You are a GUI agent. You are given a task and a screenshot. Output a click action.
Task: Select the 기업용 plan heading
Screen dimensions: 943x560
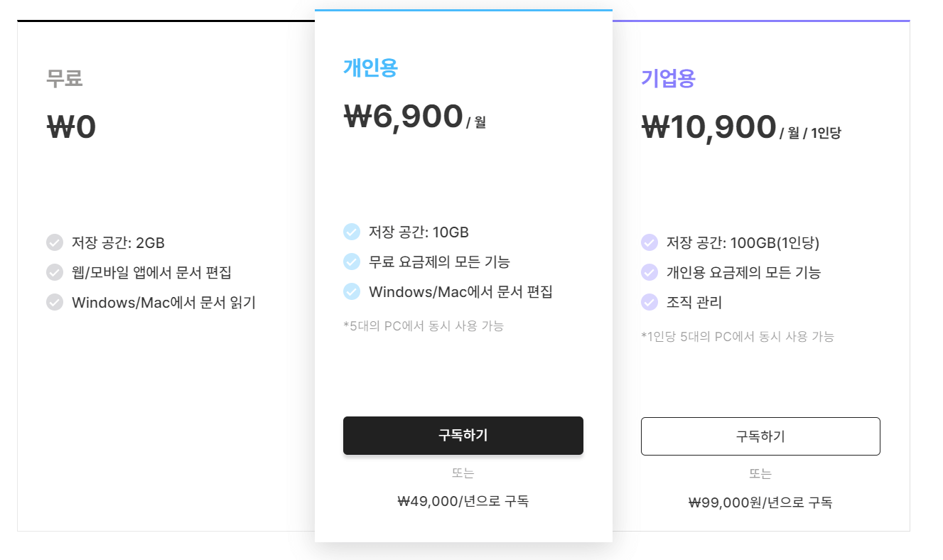(669, 79)
